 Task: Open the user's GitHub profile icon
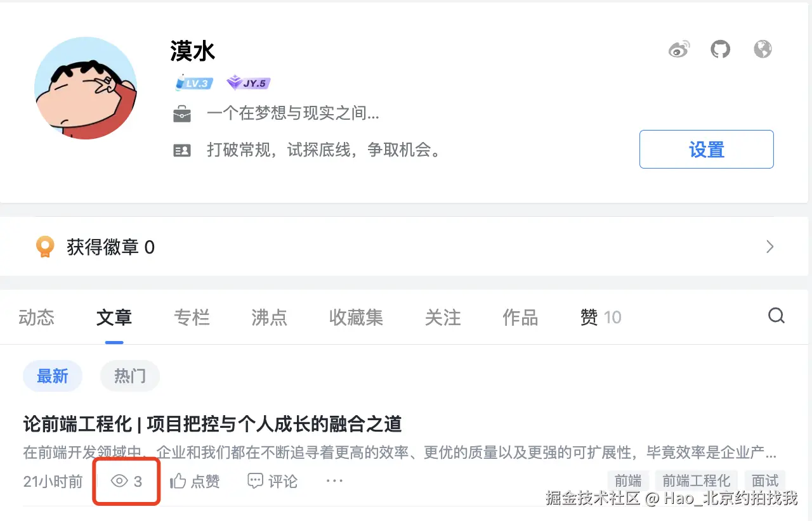tap(720, 48)
